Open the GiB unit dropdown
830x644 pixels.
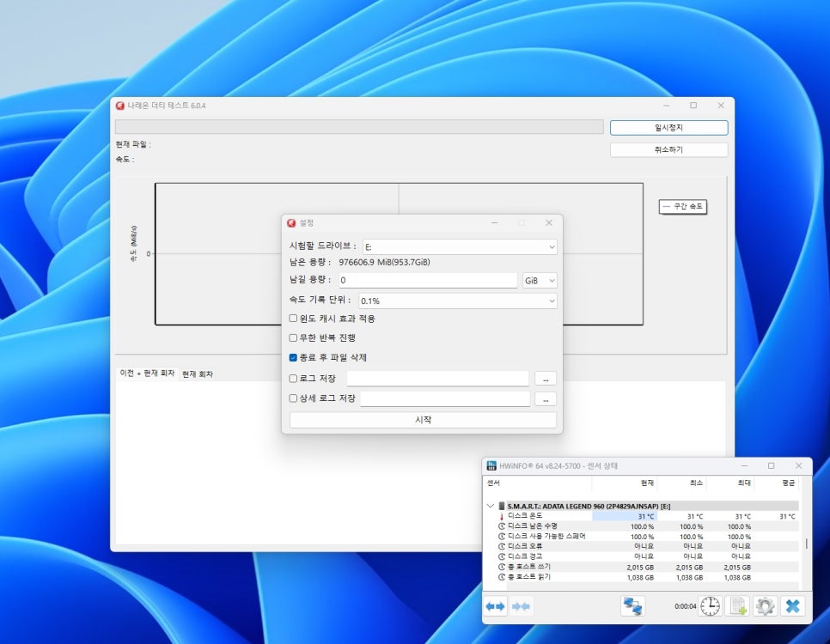540,281
